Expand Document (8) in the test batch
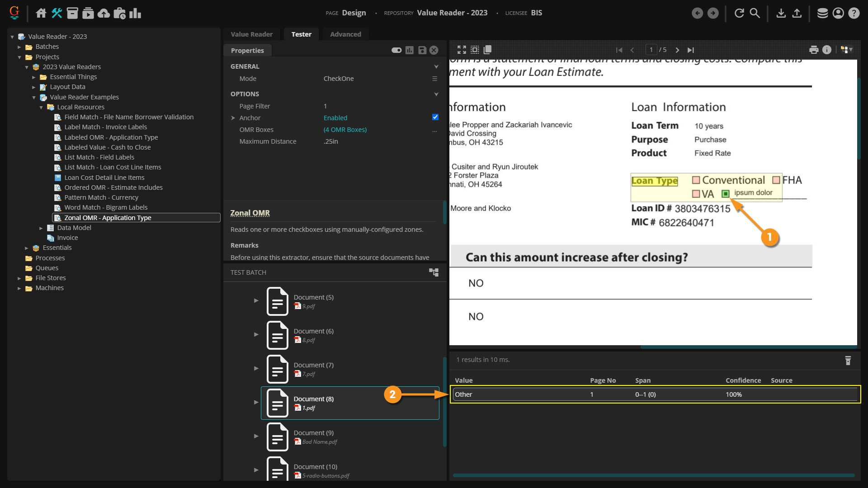The image size is (868, 488). [256, 402]
